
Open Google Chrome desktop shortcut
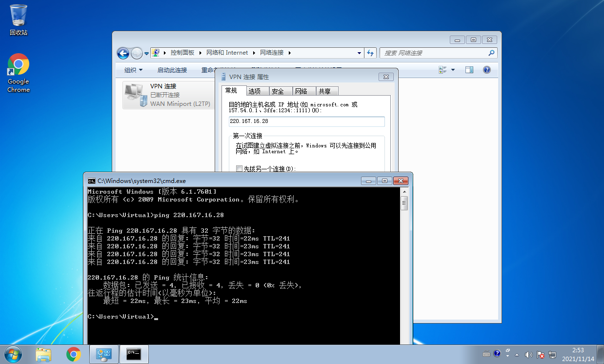(19, 73)
